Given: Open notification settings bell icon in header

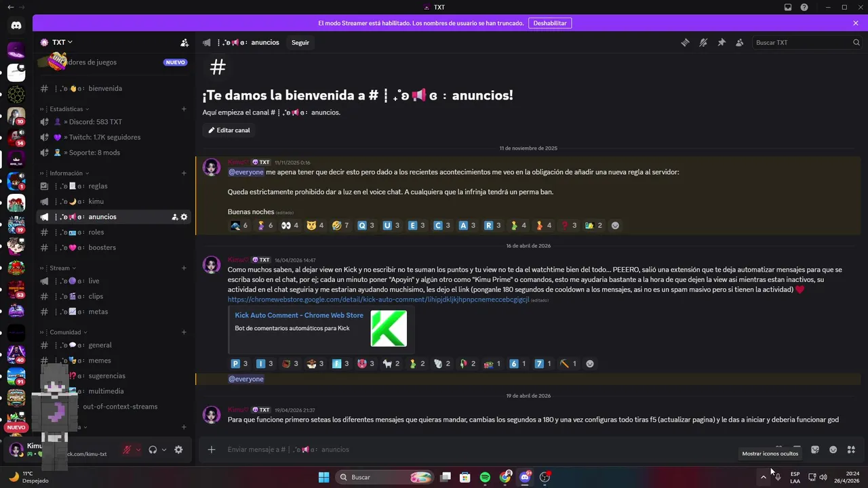Looking at the screenshot, I should [703, 42].
